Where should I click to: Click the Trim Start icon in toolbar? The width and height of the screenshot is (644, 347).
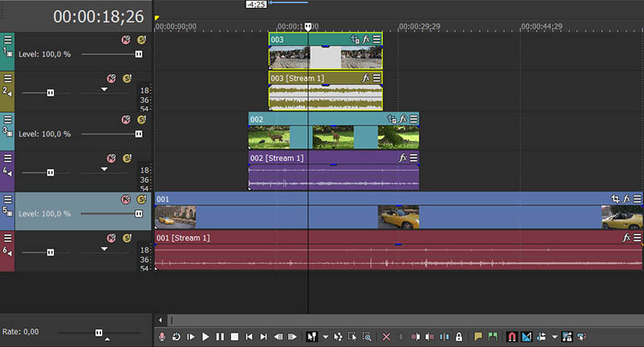(x=415, y=337)
